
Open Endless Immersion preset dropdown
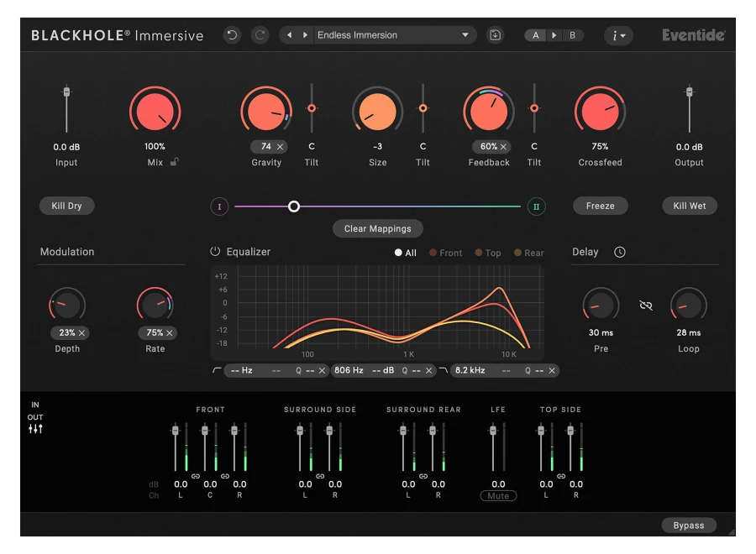coord(393,35)
